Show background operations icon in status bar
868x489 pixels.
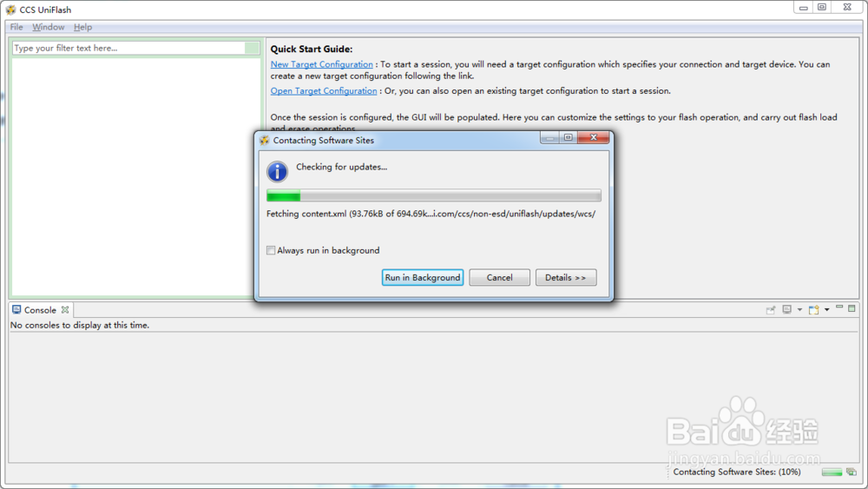click(x=852, y=472)
